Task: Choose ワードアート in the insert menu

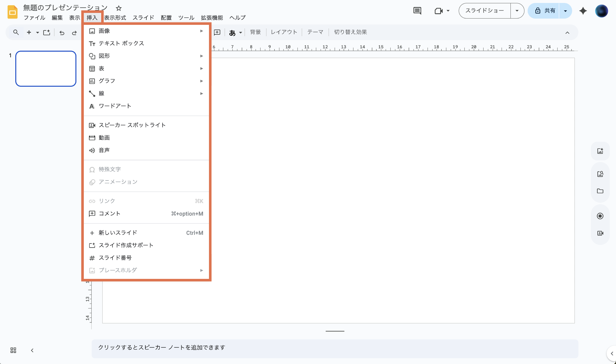Action: [x=115, y=106]
